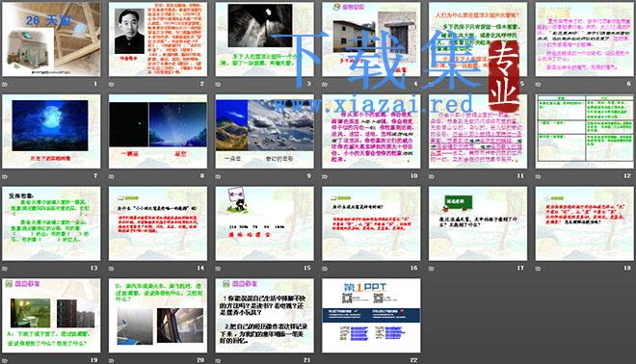
Task: Click the animation star icon under slide 1
Action: pyautogui.click(x=5, y=84)
